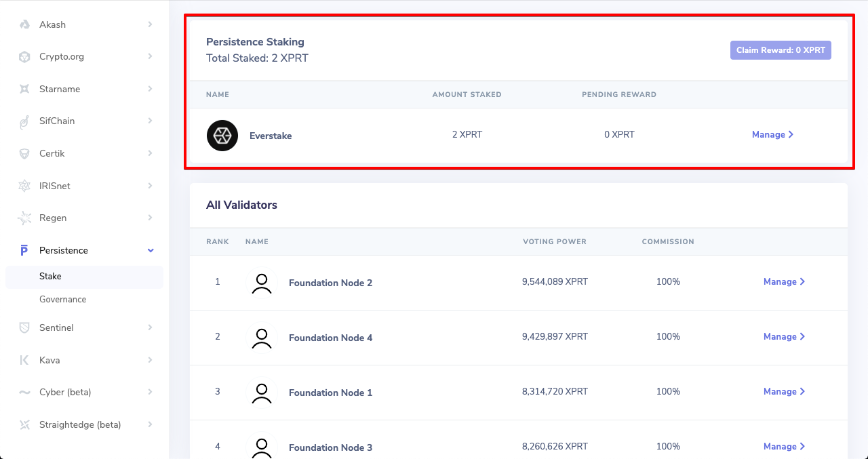The image size is (868, 459).
Task: Click the 8,260,626 XPRT voting power
Action: [x=555, y=446]
